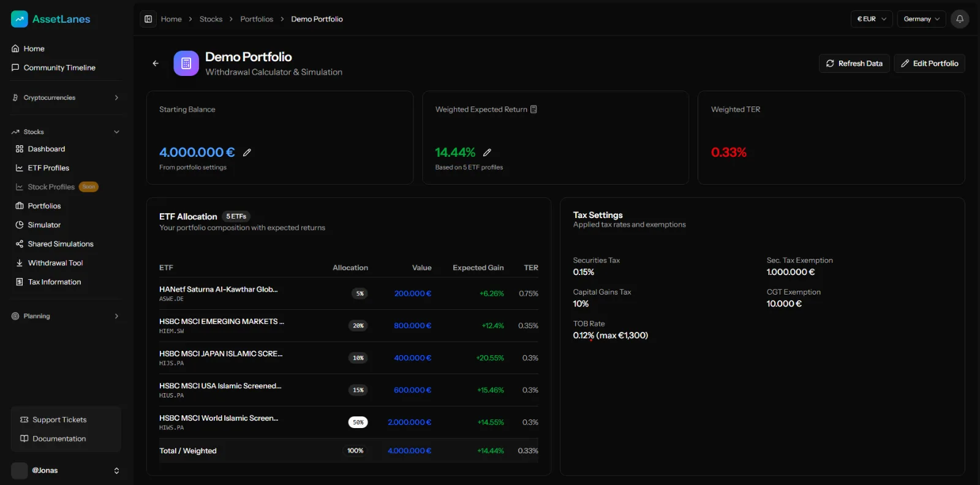The width and height of the screenshot is (980, 485).
Task: Click the 4.000.000 € starting balance value
Action: 197,152
